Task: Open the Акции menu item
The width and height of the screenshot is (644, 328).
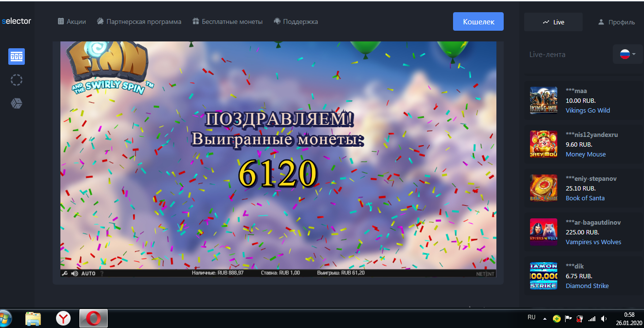Action: (x=72, y=21)
